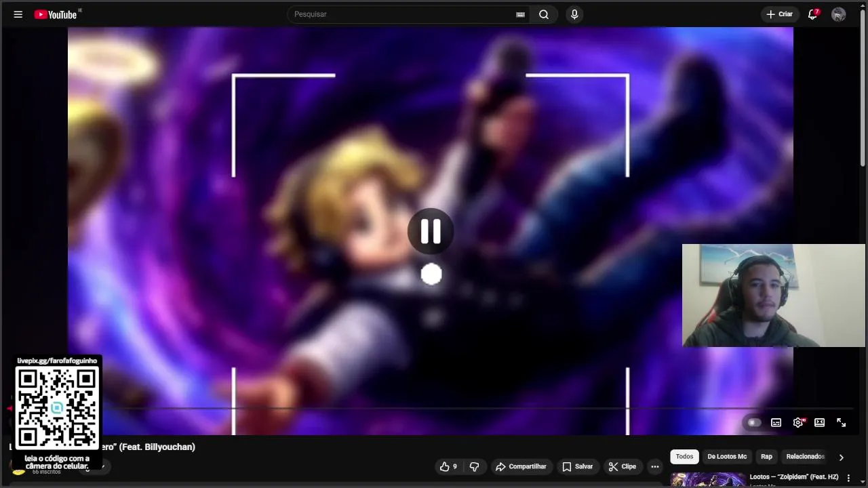Select the Relacionados filter chip
Viewport: 868px width, 488px height.
[805, 457]
